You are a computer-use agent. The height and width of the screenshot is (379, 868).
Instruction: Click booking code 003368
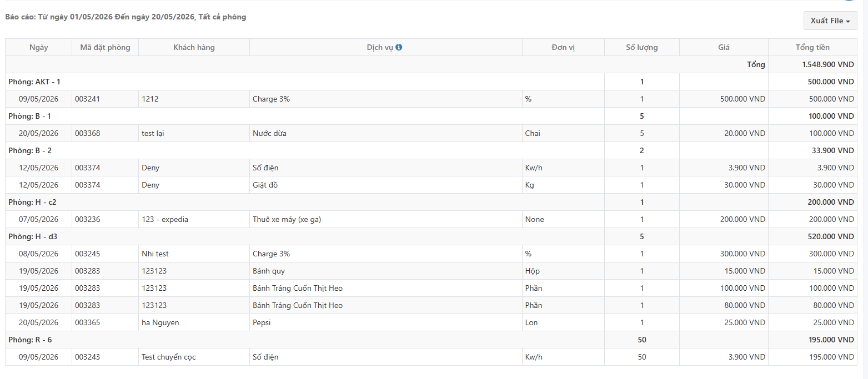[x=88, y=133]
